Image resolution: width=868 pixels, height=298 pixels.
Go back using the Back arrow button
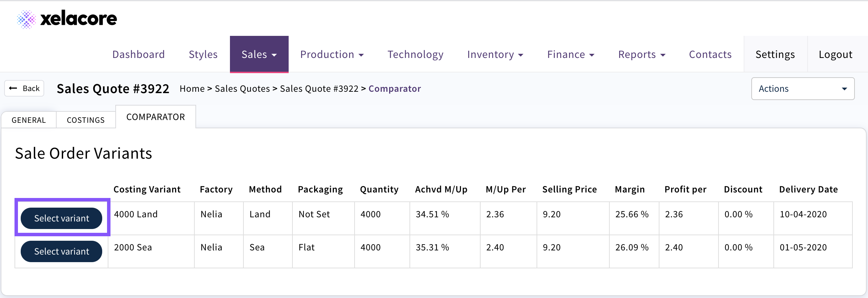(x=24, y=89)
